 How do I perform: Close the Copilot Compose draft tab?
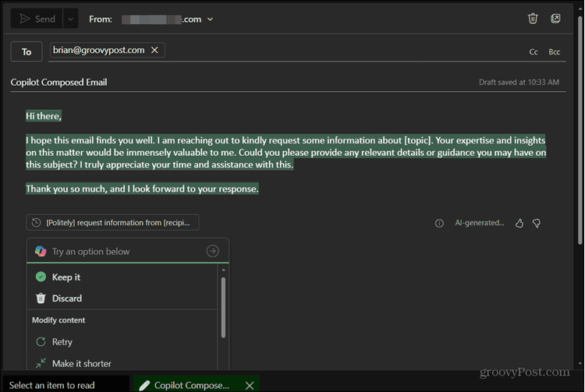[250, 385]
